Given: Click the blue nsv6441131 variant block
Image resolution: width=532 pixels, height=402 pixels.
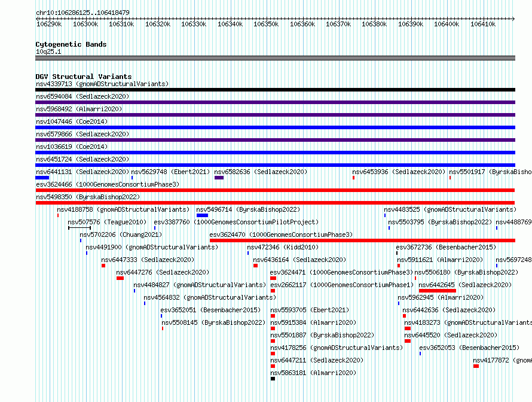Looking at the screenshot, I should coord(42,178).
